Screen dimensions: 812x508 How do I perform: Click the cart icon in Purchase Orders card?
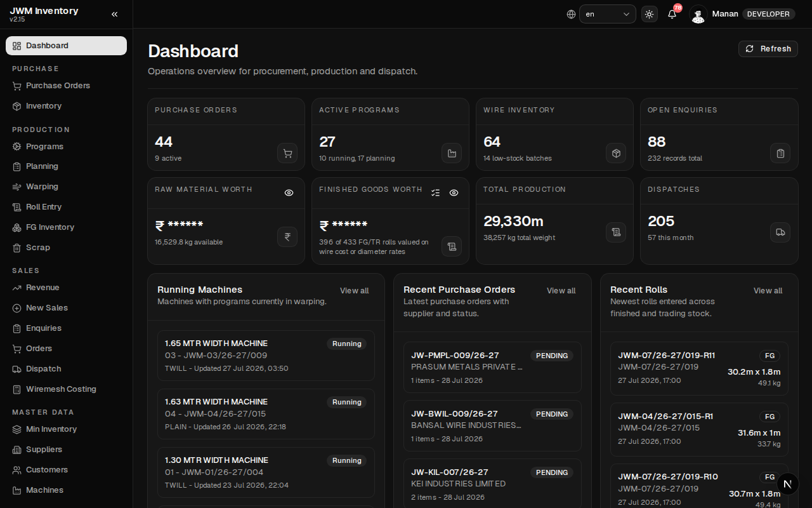coord(287,153)
